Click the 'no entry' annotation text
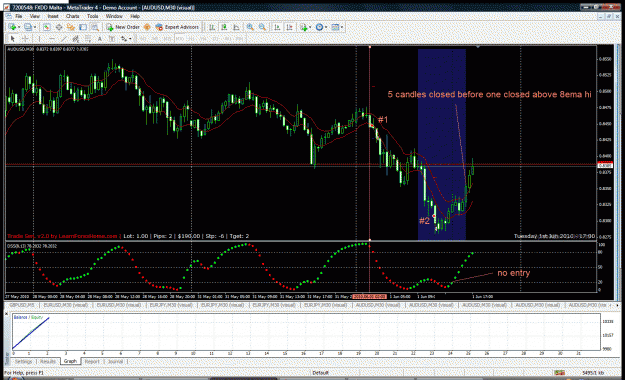The image size is (625, 380). pos(514,273)
